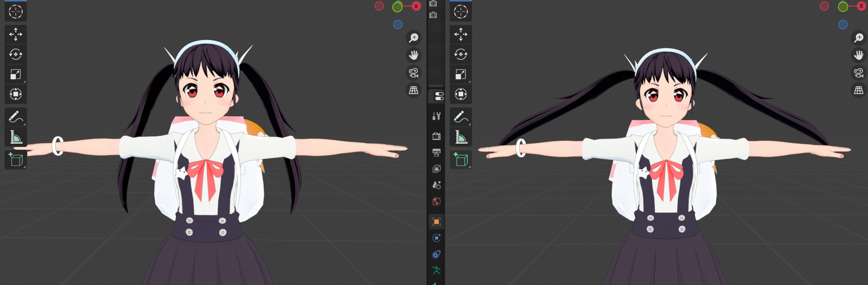The width and height of the screenshot is (868, 285).
Task: Select the Move tool in right viewport
Action: 461,34
